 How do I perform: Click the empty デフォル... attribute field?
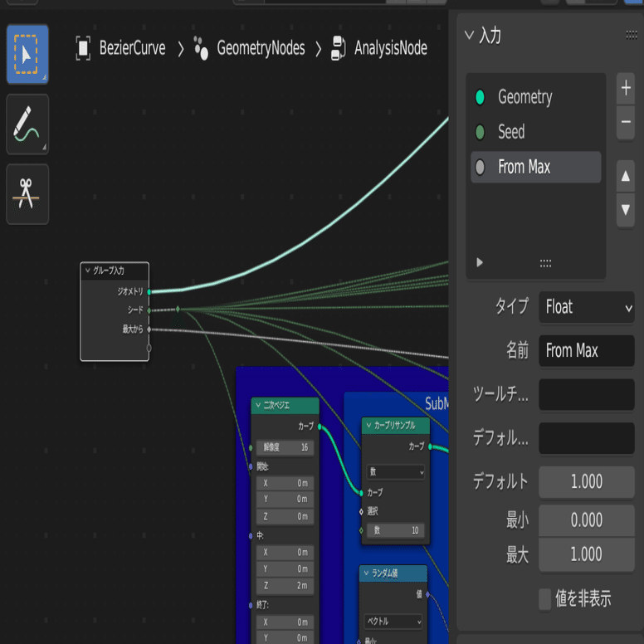pyautogui.click(x=587, y=438)
